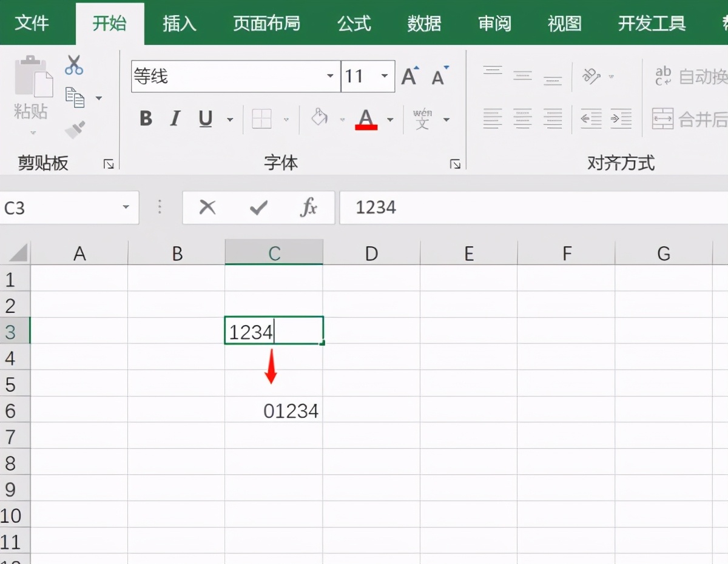
Task: Select the Format Painter brush
Action: pos(75,129)
